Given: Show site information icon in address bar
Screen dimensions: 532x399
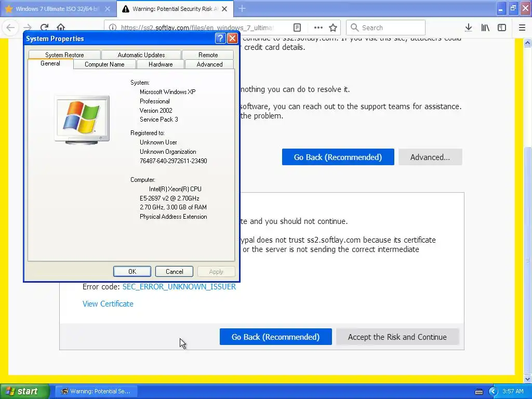Looking at the screenshot, I should pos(113,28).
